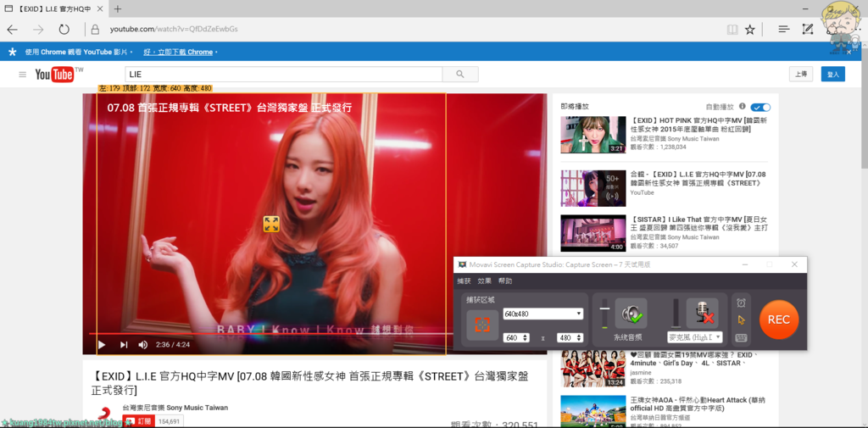Open the reading view book icon
Image resolution: width=868 pixels, height=428 pixels.
pyautogui.click(x=732, y=30)
